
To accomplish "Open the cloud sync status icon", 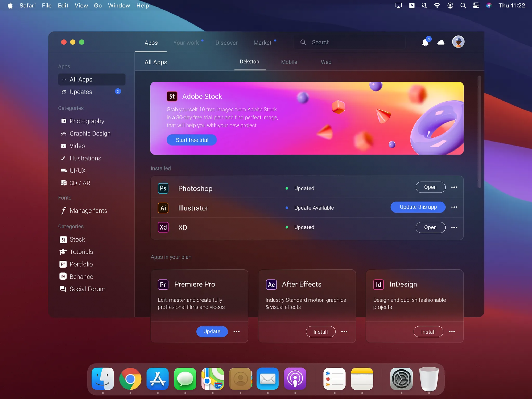I will [x=441, y=43].
